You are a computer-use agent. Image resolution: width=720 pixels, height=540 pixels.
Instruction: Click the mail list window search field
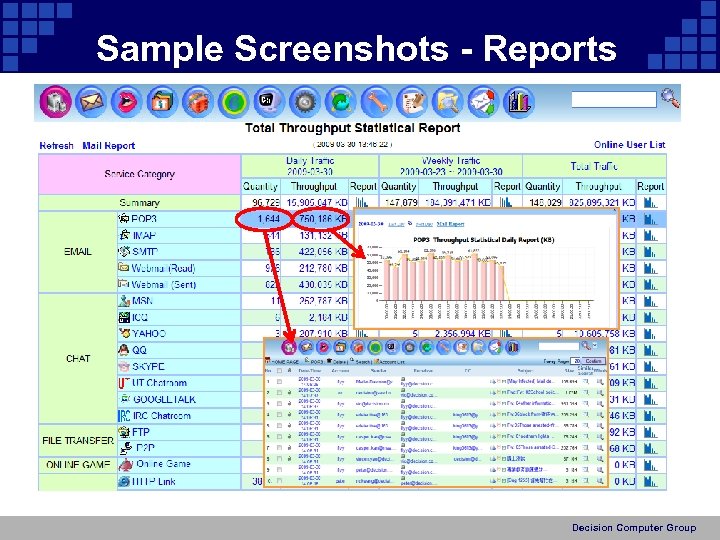tap(558, 346)
